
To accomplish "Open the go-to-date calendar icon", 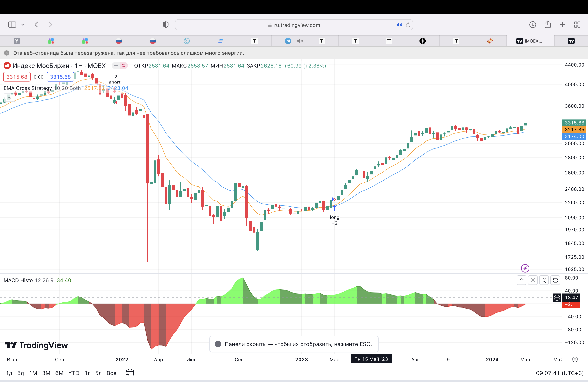I will click(x=130, y=373).
